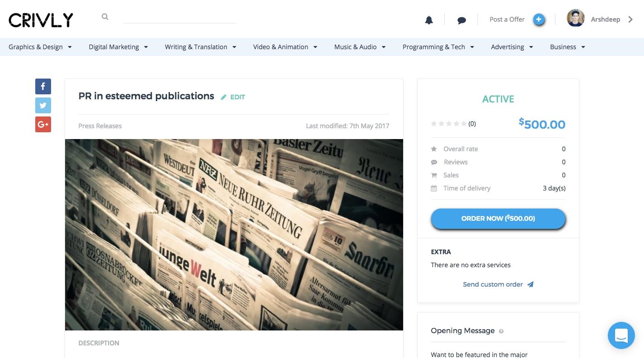Screen dimensions: 644x358
Task: Click the 3 day(s) delivery value
Action: point(554,188)
